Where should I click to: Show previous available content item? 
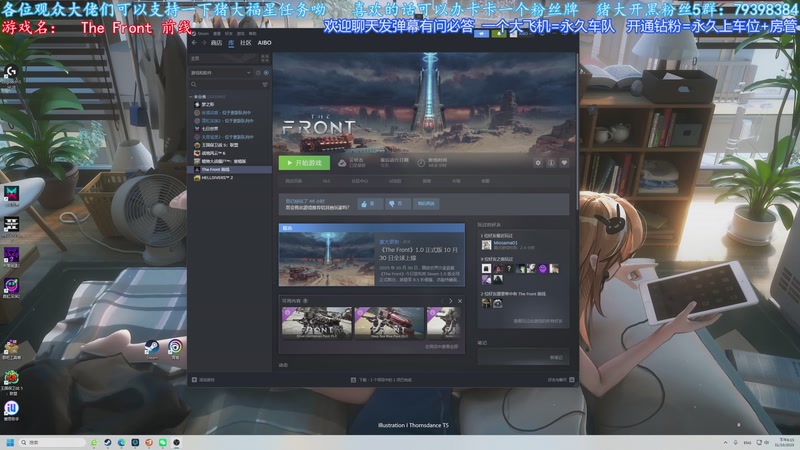coord(442,301)
